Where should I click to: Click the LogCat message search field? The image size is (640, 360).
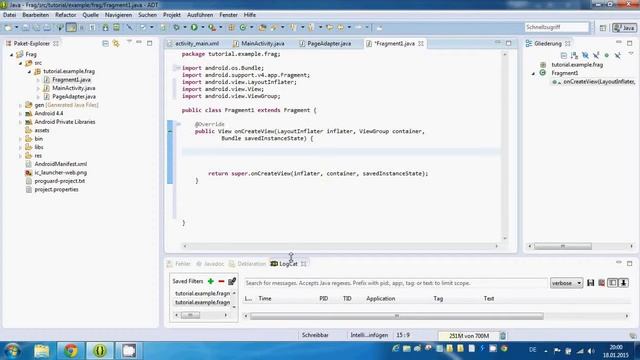(x=395, y=283)
